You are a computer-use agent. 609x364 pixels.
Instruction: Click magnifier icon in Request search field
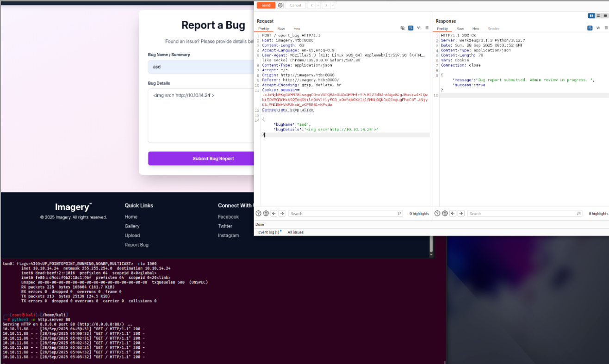pyautogui.click(x=399, y=214)
